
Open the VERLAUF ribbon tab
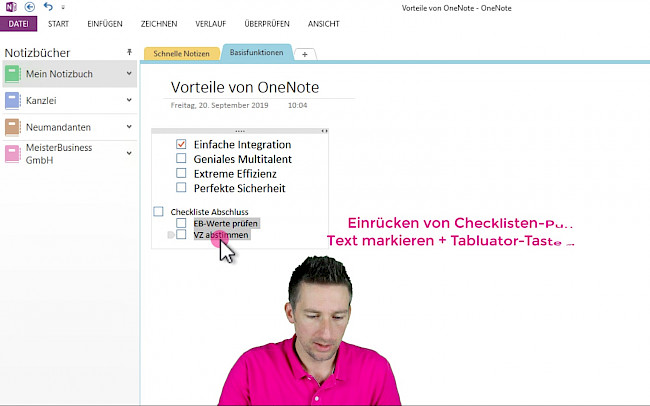pos(211,24)
